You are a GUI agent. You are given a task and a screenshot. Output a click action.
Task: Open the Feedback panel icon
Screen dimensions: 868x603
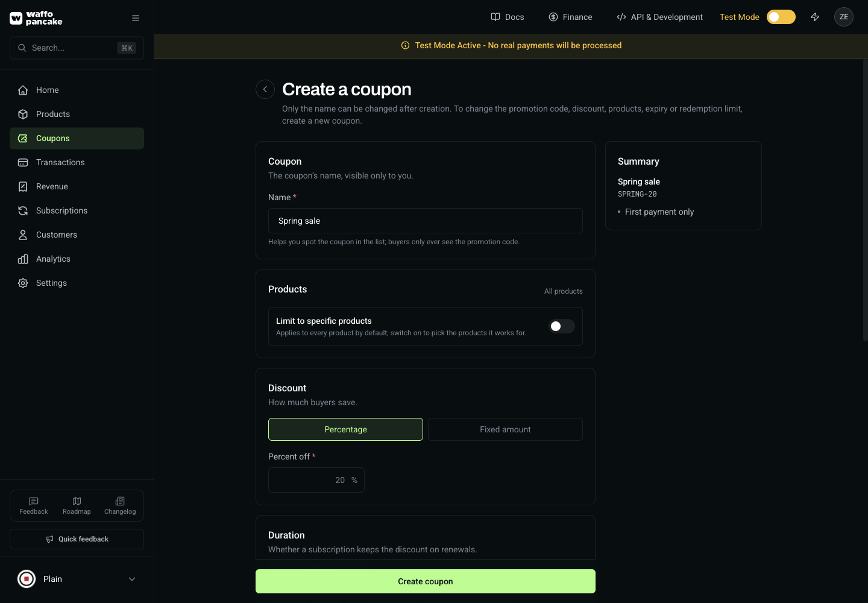34,501
